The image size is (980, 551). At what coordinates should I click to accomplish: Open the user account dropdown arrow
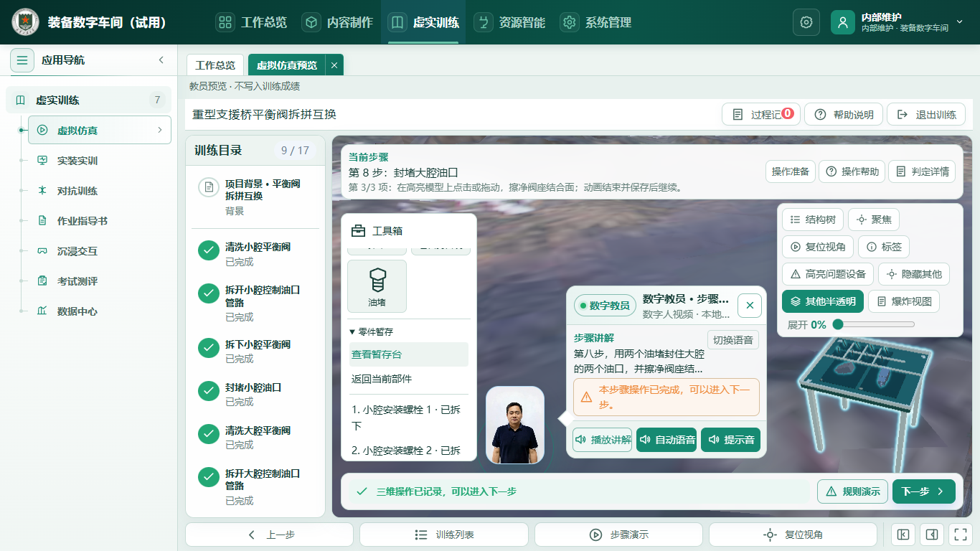[x=960, y=22]
